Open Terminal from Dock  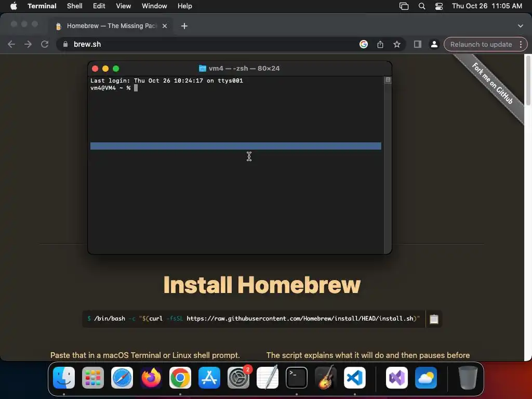coord(297,378)
